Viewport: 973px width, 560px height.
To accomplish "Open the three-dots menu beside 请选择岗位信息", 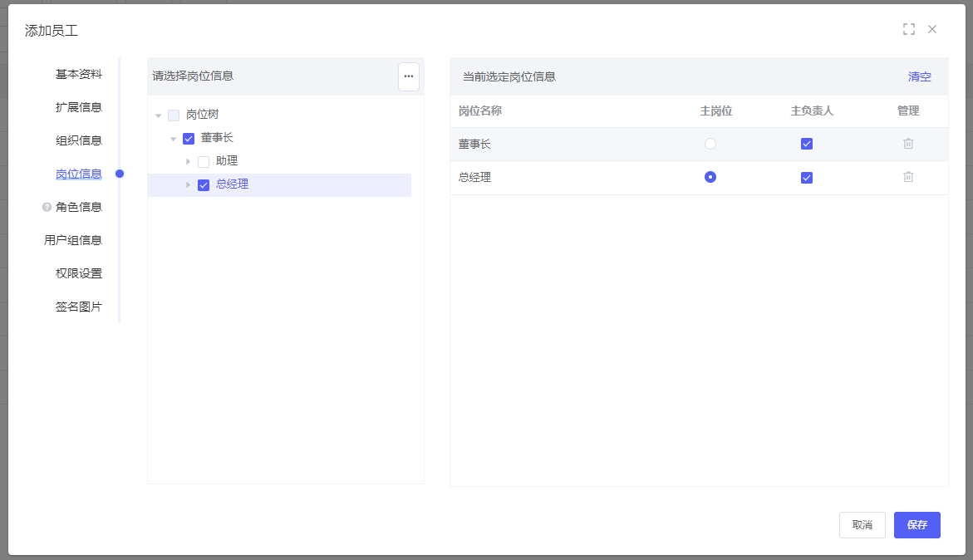I will (x=408, y=76).
